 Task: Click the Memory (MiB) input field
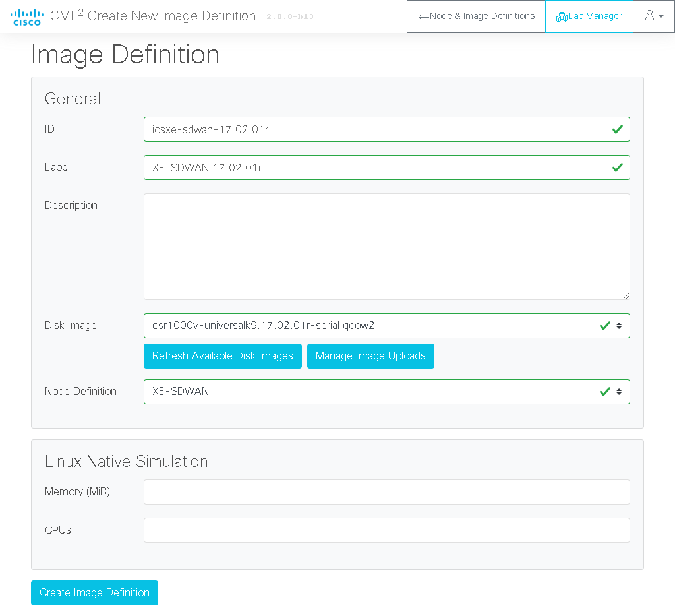click(386, 492)
